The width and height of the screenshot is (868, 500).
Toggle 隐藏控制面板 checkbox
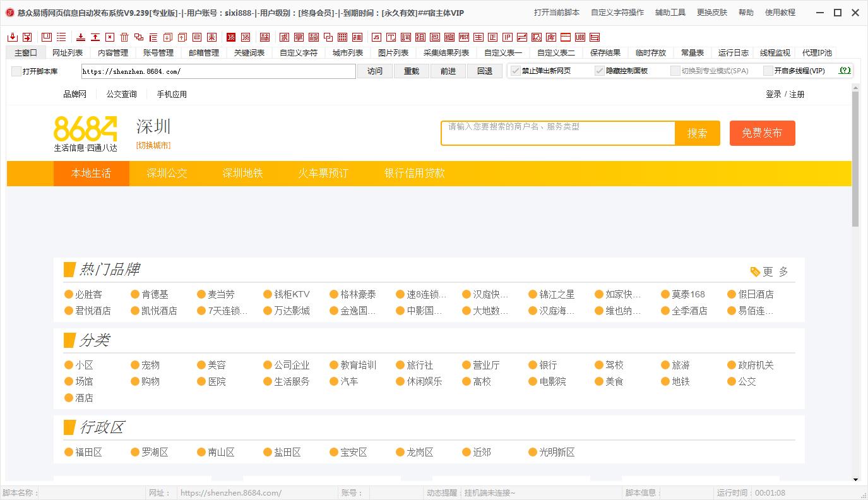600,71
